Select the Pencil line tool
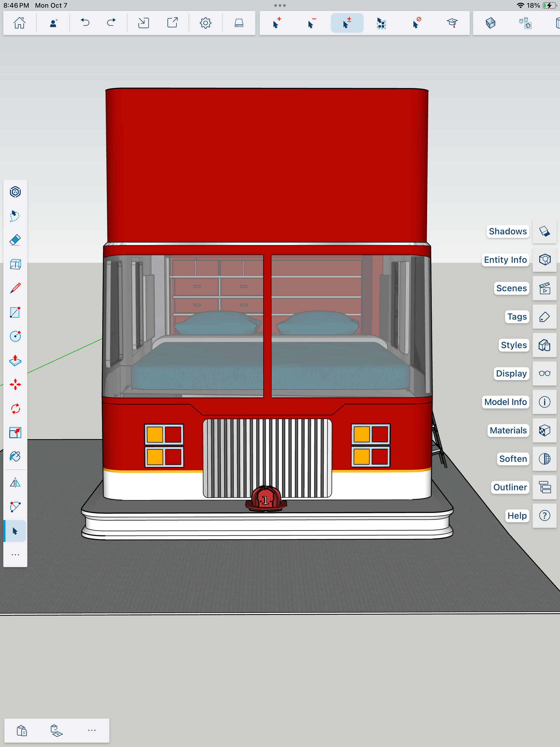Image resolution: width=560 pixels, height=747 pixels. (x=15, y=288)
